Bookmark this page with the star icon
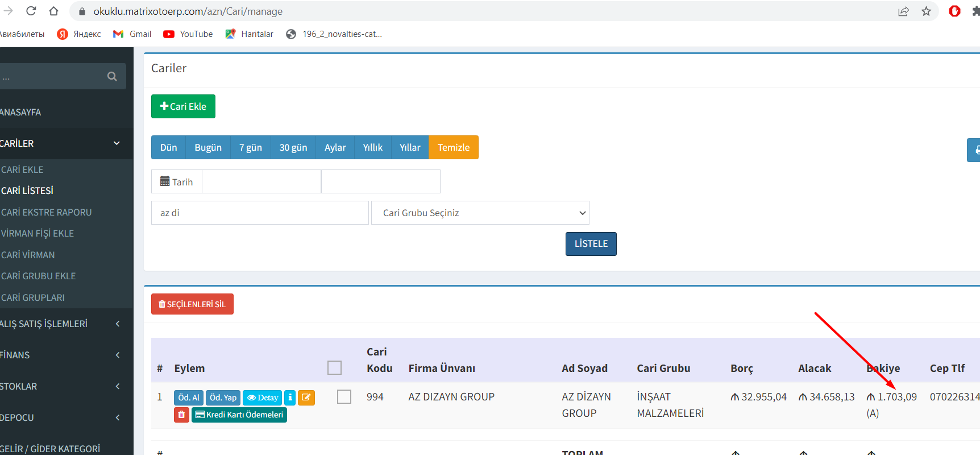Screen dimensions: 980x455 pyautogui.click(x=926, y=11)
